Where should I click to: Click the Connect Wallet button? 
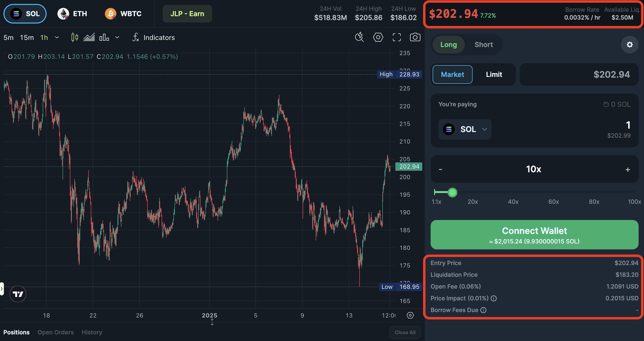(x=534, y=235)
